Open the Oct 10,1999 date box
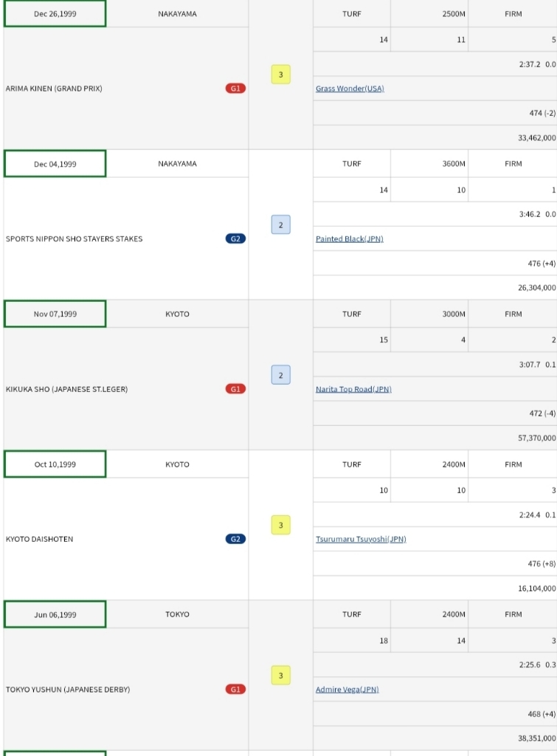 click(x=55, y=464)
